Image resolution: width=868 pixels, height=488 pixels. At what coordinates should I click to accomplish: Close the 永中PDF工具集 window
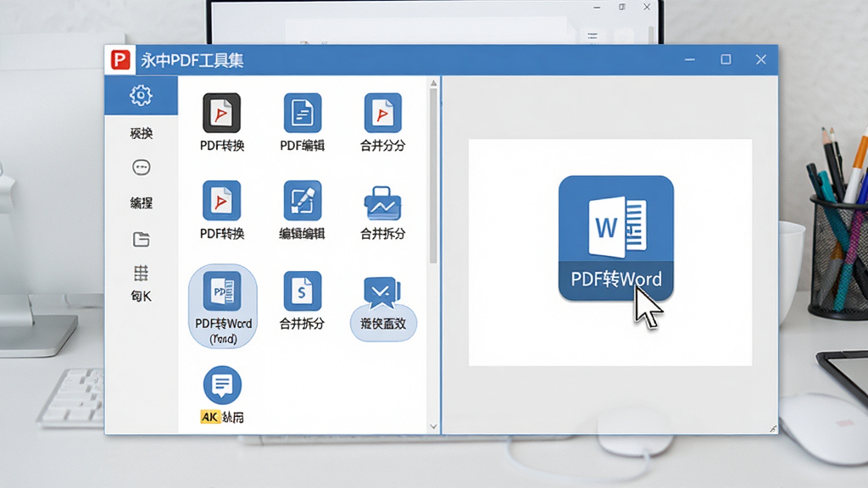[x=761, y=59]
